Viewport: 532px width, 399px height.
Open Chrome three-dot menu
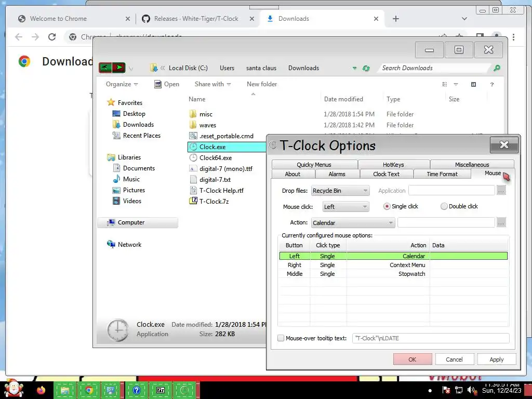click(x=514, y=37)
